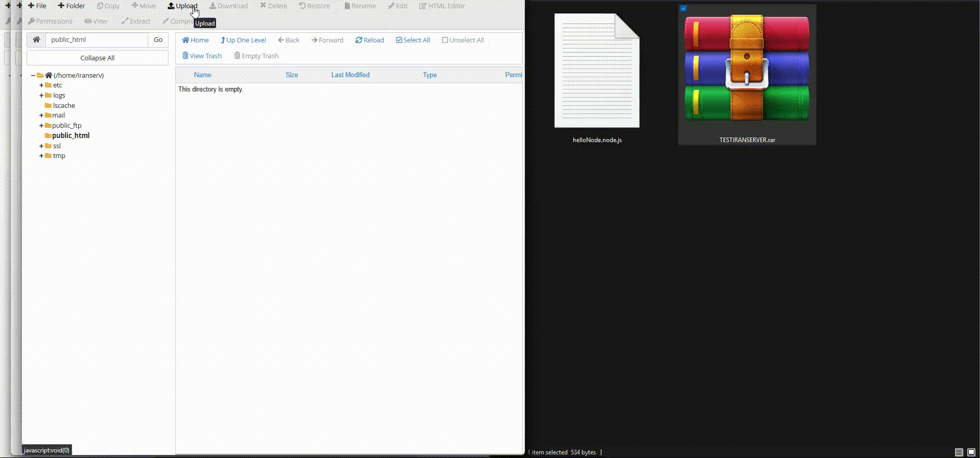Select the /home/iranserv root label
This screenshot has width=980, height=458.
(79, 75)
